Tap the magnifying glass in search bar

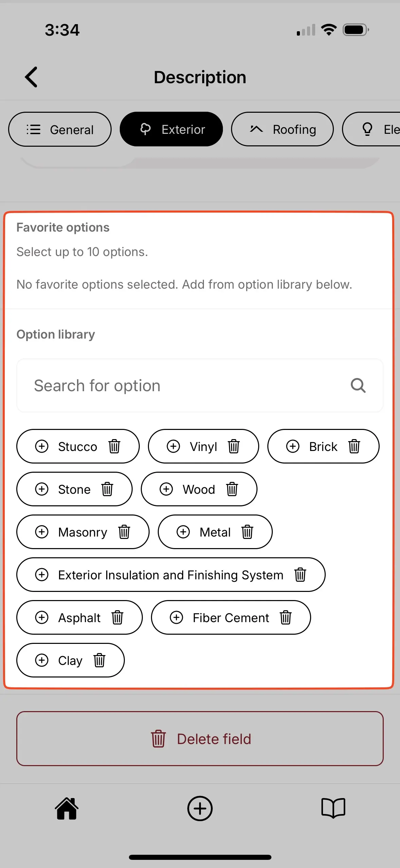click(x=358, y=385)
